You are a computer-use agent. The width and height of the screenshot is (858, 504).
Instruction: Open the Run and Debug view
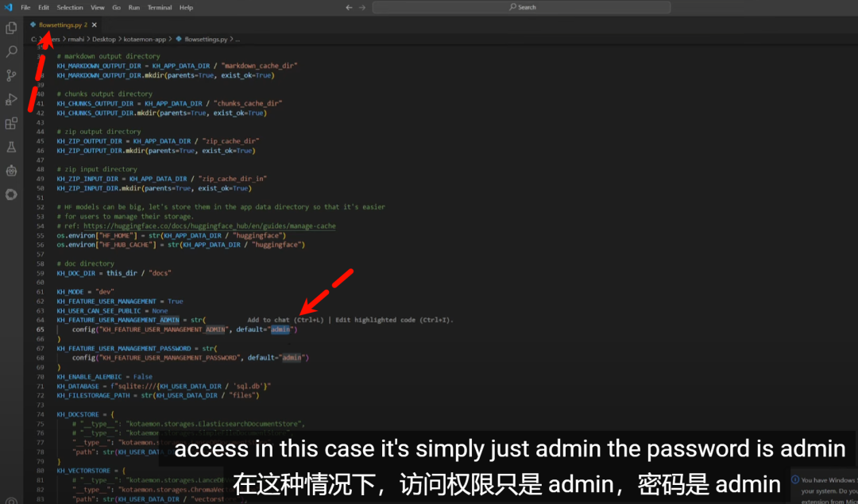click(x=11, y=100)
